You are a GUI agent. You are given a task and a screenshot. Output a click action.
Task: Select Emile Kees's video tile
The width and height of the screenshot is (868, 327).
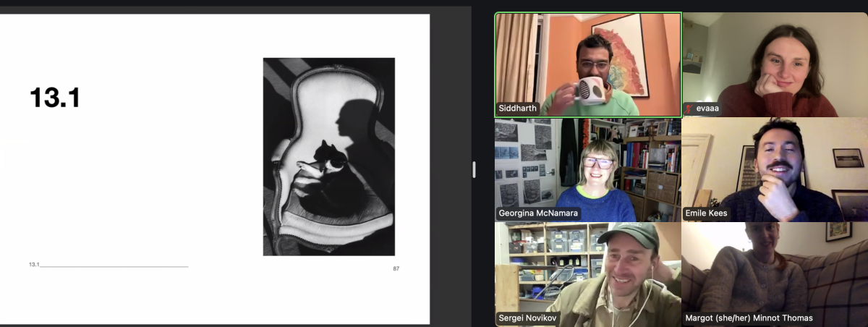click(775, 170)
